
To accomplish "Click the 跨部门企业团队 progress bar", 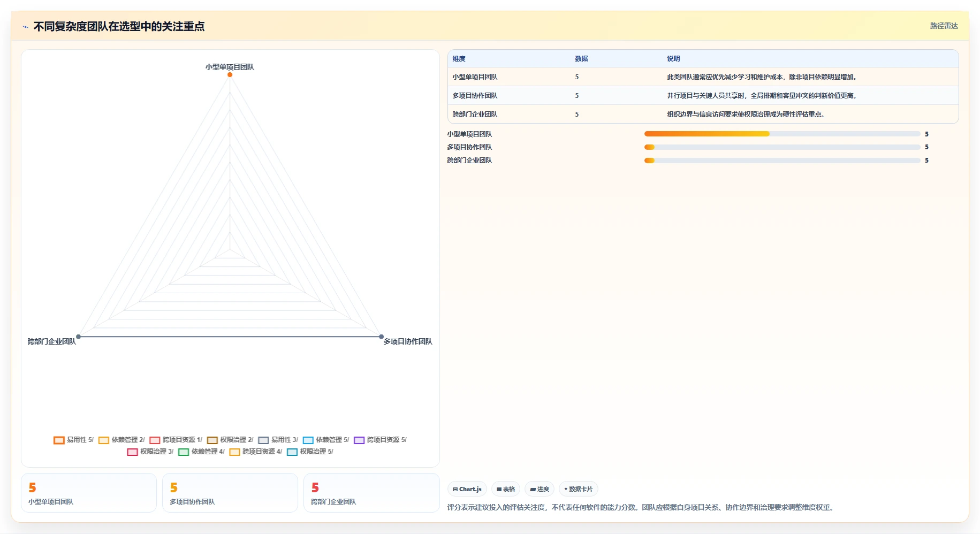I will tap(782, 161).
